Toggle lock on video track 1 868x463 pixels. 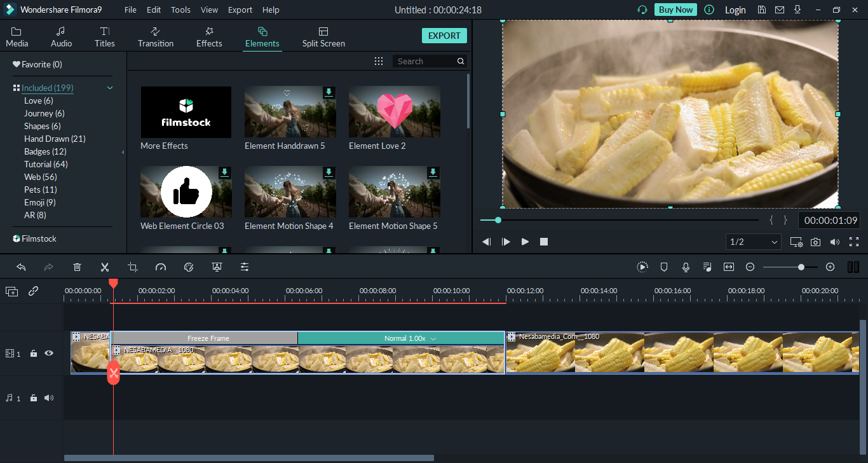click(x=34, y=353)
